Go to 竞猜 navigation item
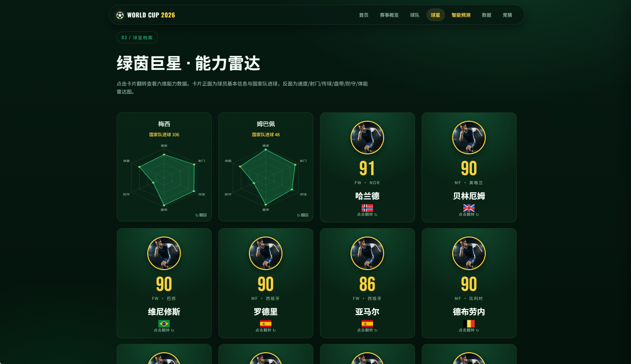The width and height of the screenshot is (631, 364). [507, 15]
